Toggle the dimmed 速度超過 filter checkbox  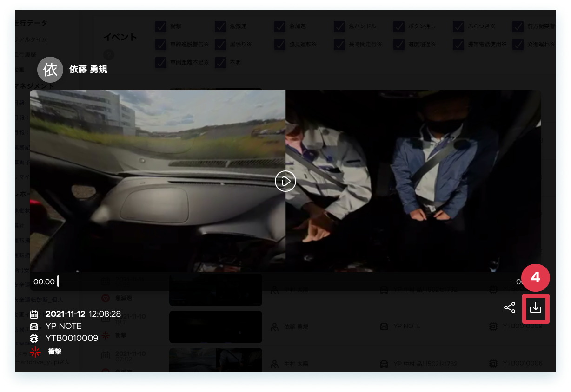click(x=399, y=45)
